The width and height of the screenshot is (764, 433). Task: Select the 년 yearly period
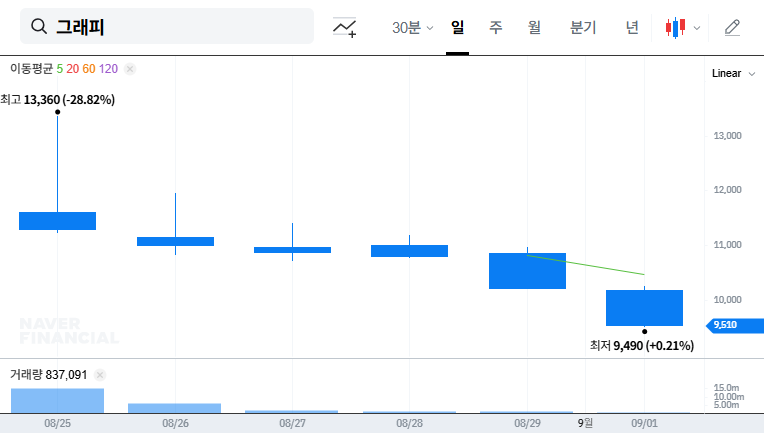pos(632,28)
